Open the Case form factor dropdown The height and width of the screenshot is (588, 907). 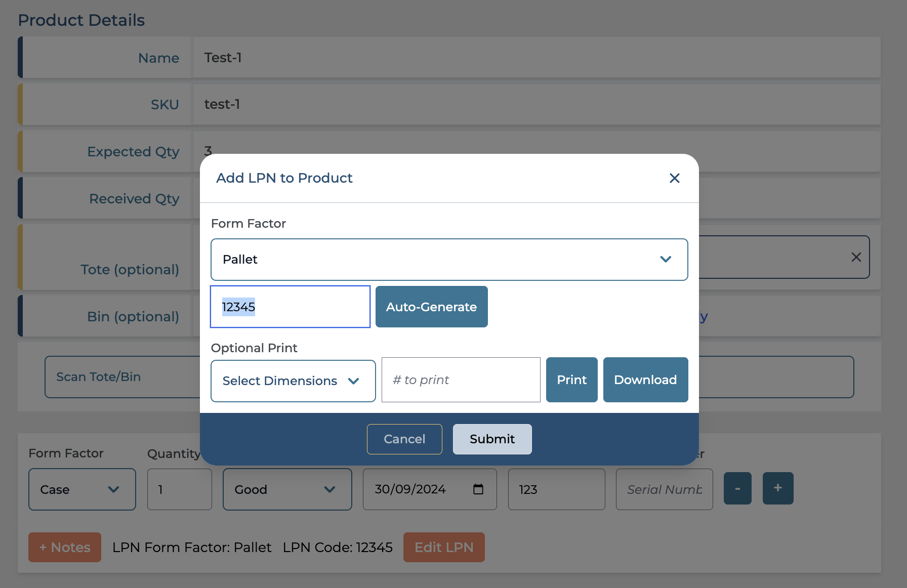[82, 489]
